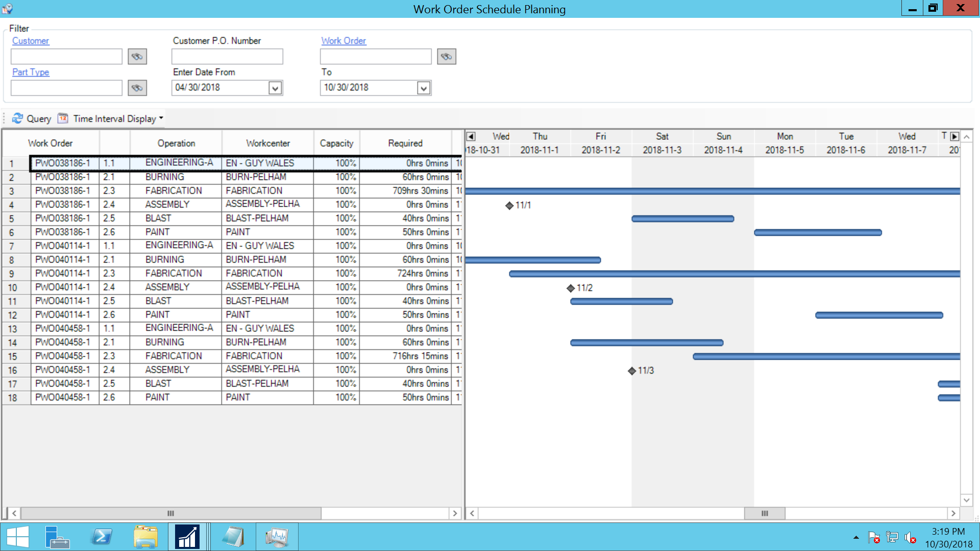The height and width of the screenshot is (551, 980).
Task: Open File Explorer from taskbar
Action: click(x=145, y=537)
